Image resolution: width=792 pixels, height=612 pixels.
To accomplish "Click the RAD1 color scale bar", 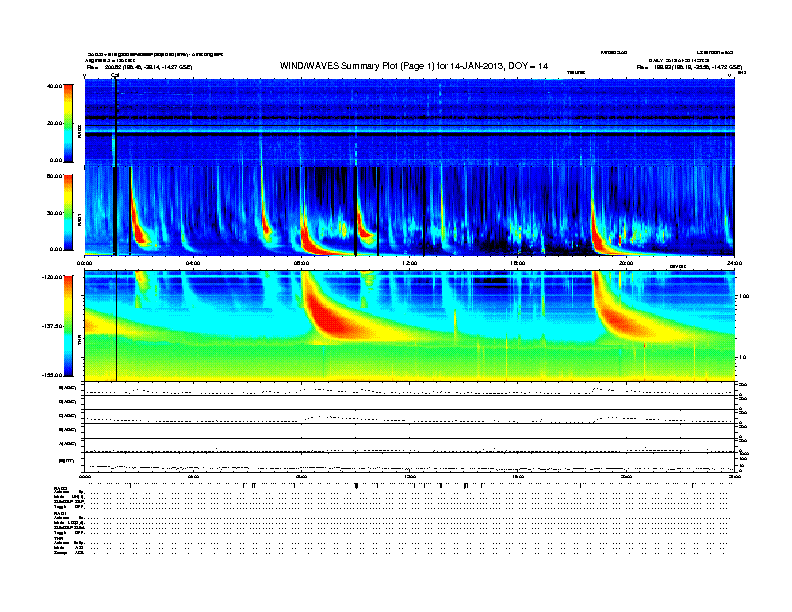I will click(x=68, y=213).
